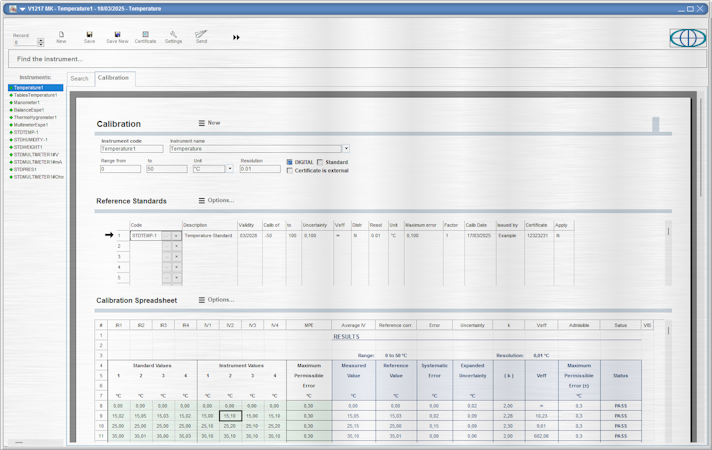Select STDWEIGHT1 instrument

coord(28,147)
